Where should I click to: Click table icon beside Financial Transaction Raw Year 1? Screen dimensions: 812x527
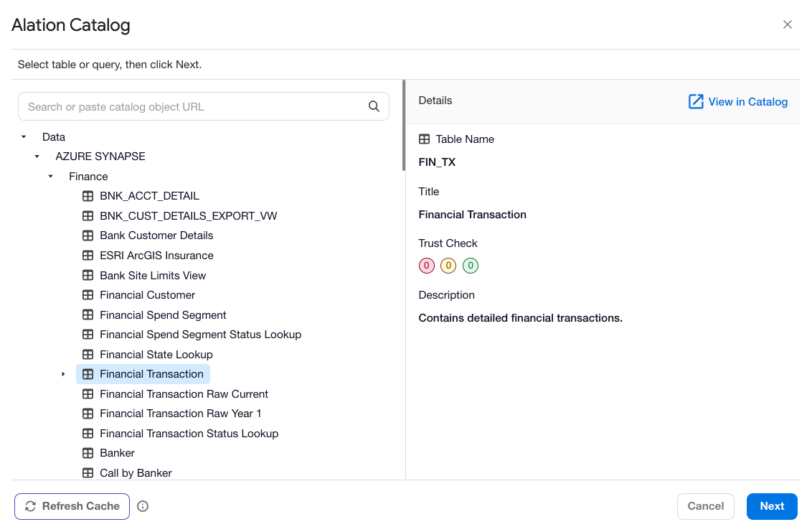(88, 414)
